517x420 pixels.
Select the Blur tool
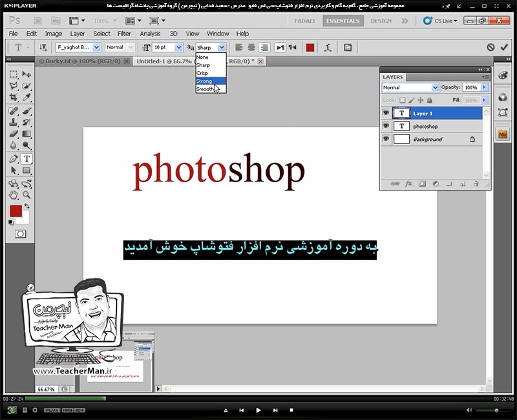(x=14, y=145)
